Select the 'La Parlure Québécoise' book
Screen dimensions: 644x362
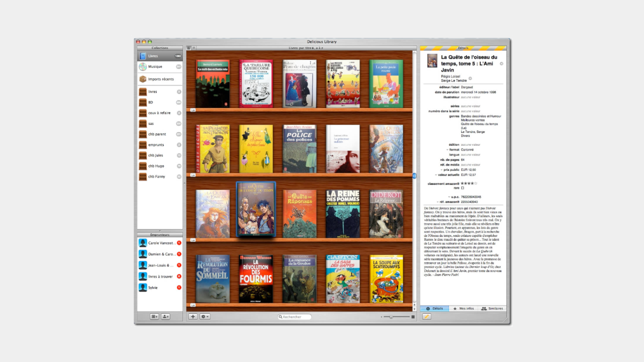256,83
